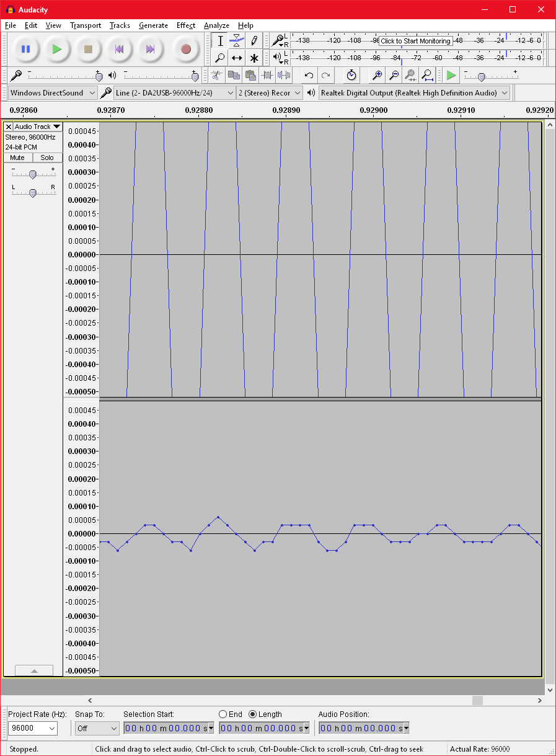This screenshot has width=556, height=756.
Task: Click the playback volume slider handle
Action: pyautogui.click(x=195, y=76)
